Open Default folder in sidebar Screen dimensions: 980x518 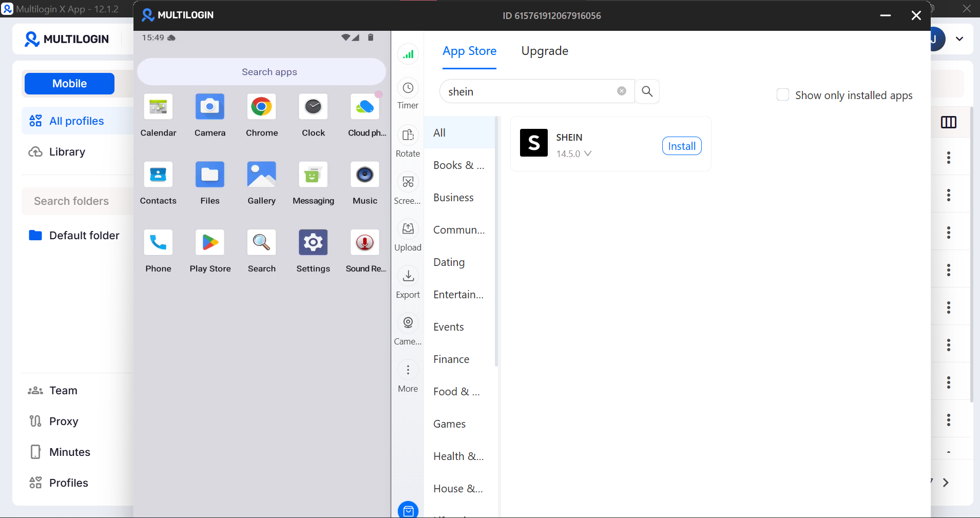(x=84, y=236)
